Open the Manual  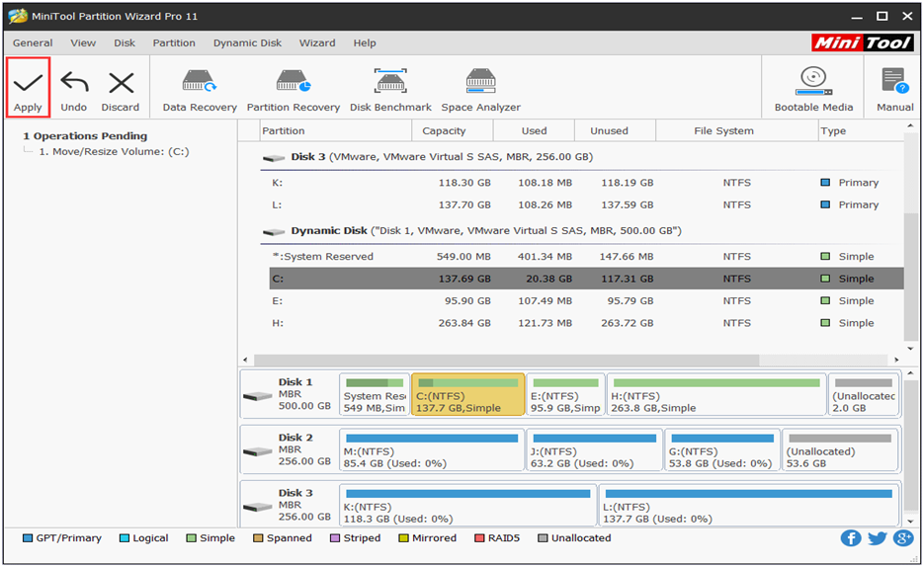pos(895,90)
